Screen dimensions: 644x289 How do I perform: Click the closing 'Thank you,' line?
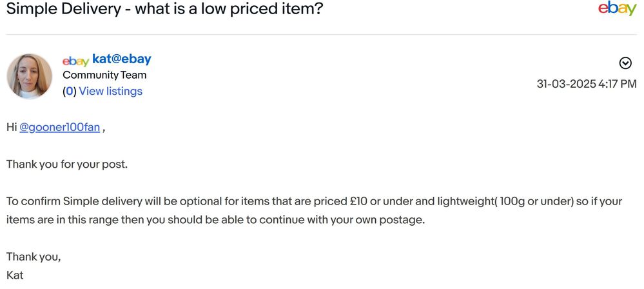coord(34,257)
